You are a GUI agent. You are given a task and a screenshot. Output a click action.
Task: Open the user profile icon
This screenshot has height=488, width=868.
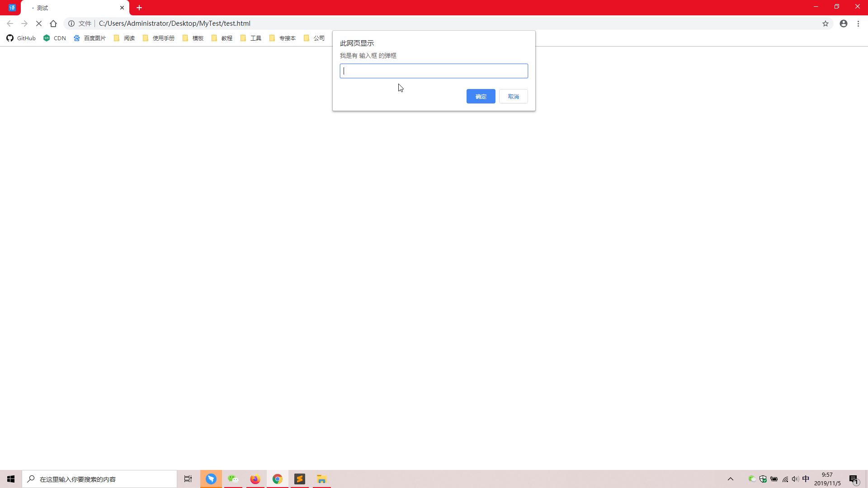(844, 23)
